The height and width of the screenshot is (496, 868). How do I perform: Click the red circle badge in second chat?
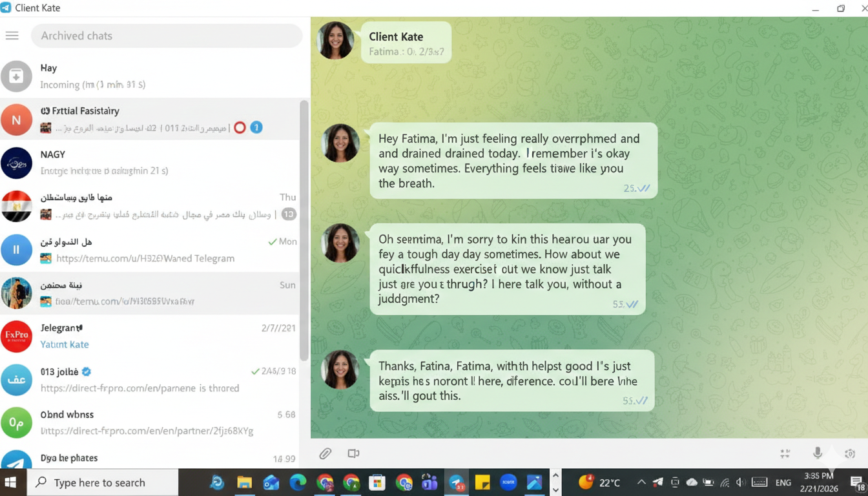coord(240,128)
